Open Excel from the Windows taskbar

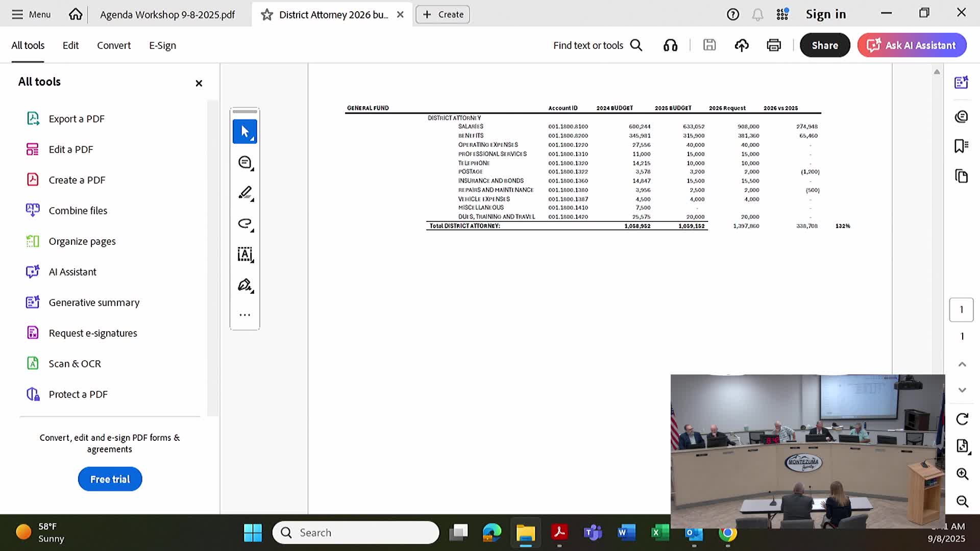[659, 533]
